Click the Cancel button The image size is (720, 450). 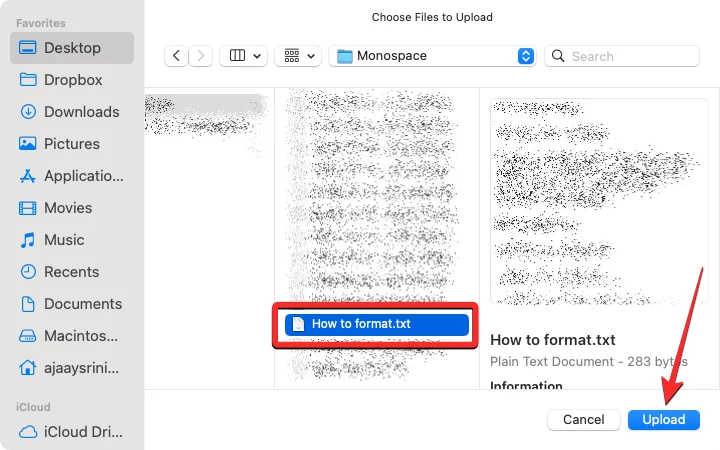click(583, 420)
